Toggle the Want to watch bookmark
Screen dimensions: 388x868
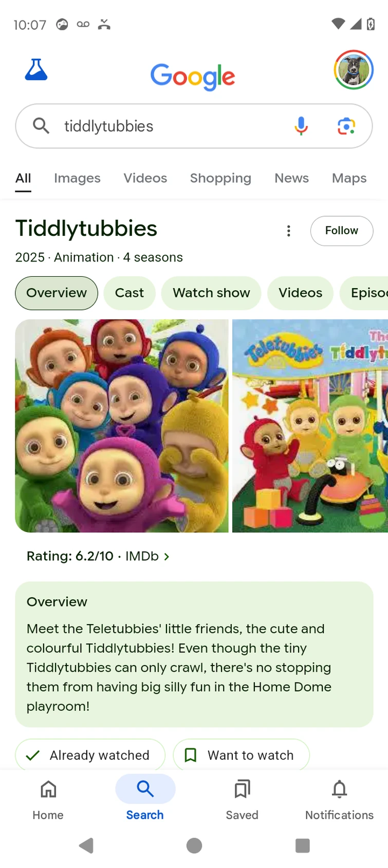pyautogui.click(x=242, y=754)
